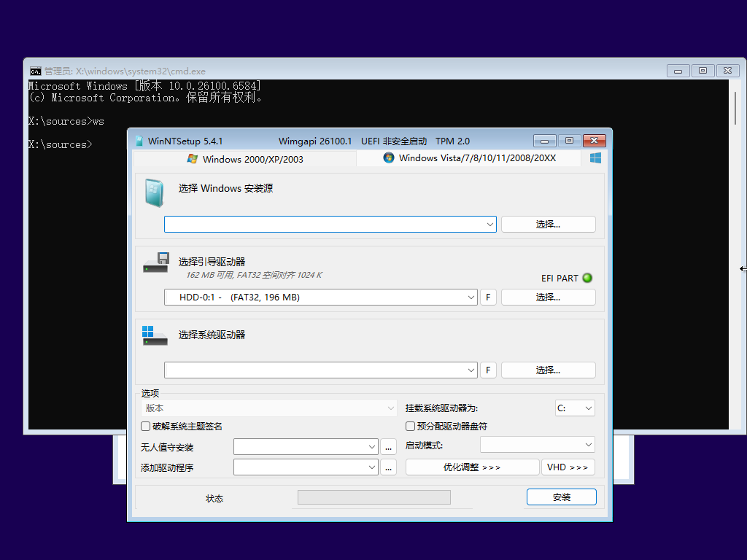The image size is (747, 560).
Task: Switch to Windows Vista/7/8/10/11/2008/20XX tab
Action: pos(469,158)
